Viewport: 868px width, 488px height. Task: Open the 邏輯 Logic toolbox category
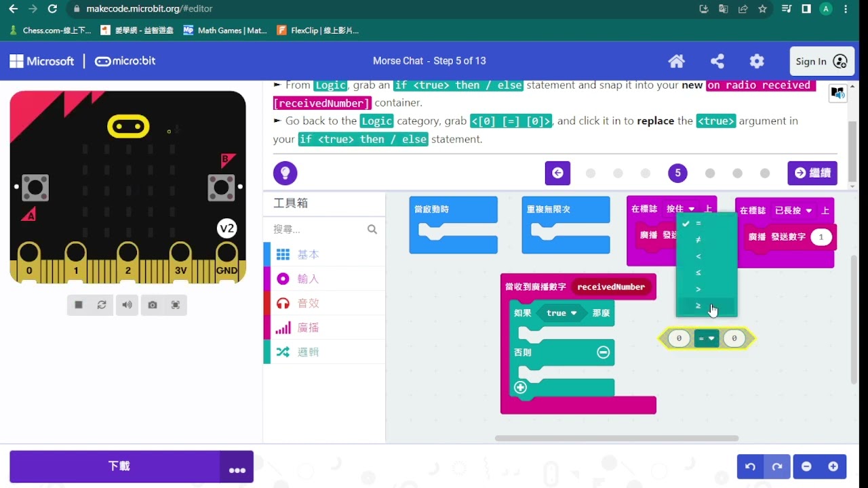tap(324, 352)
